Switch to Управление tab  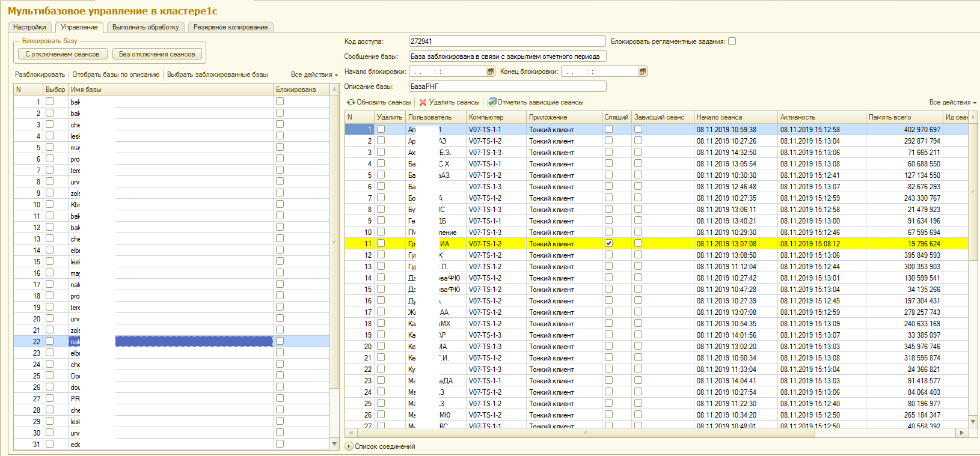79,27
